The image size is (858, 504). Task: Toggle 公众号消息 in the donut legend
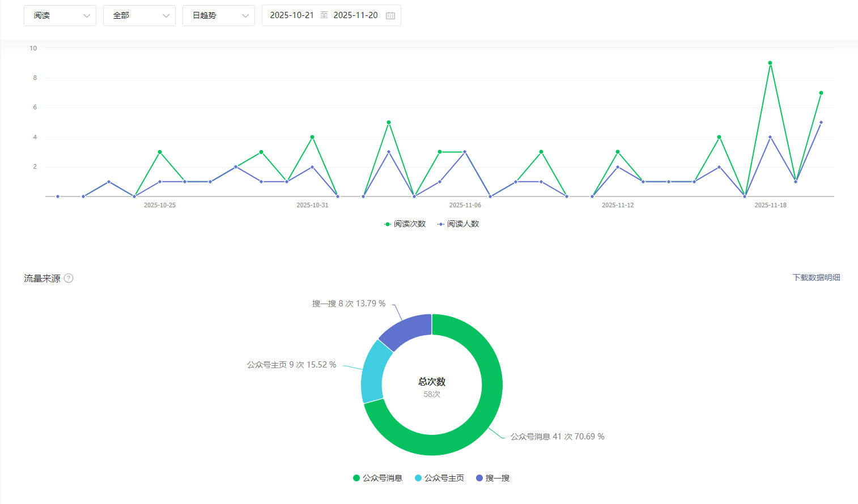tap(377, 478)
